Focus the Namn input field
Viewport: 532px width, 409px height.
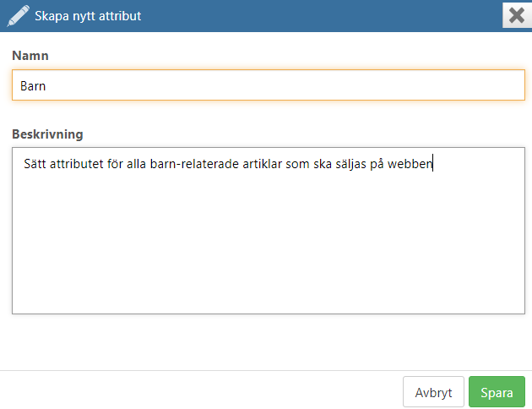coord(269,85)
